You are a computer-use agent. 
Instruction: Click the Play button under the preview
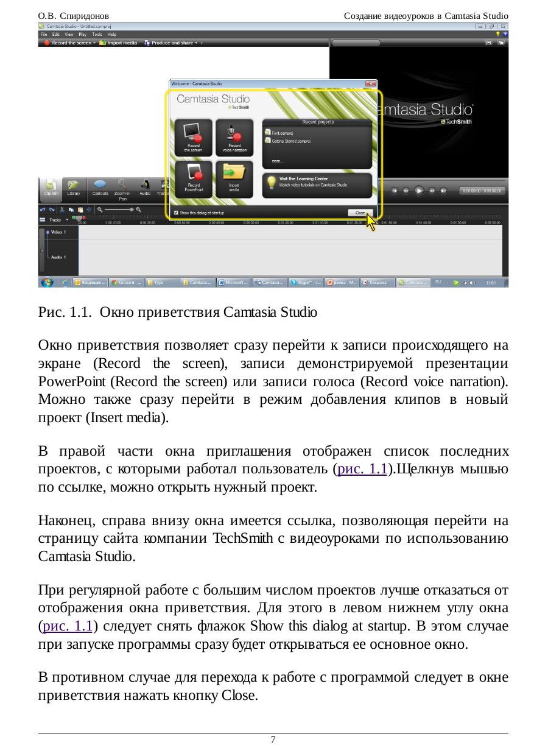419,191
